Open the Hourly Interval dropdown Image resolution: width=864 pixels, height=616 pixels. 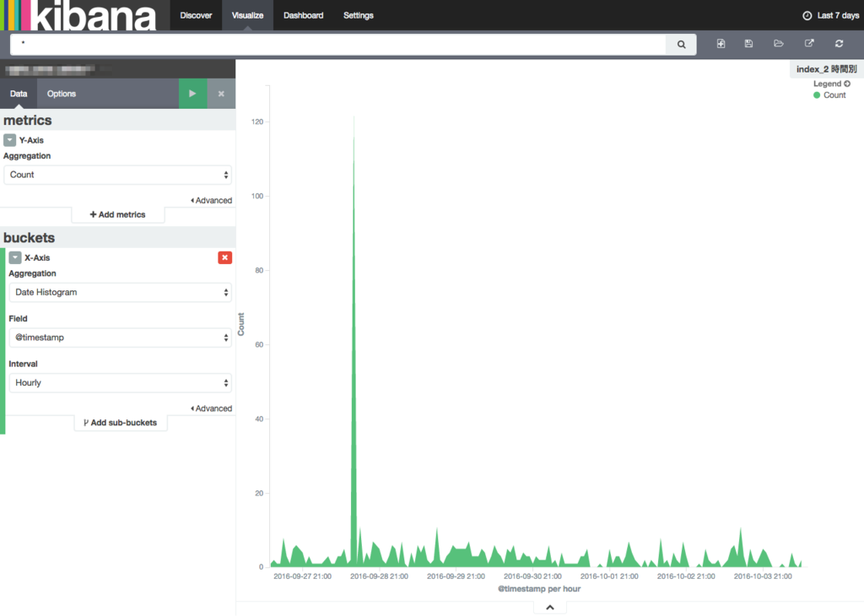(120, 383)
